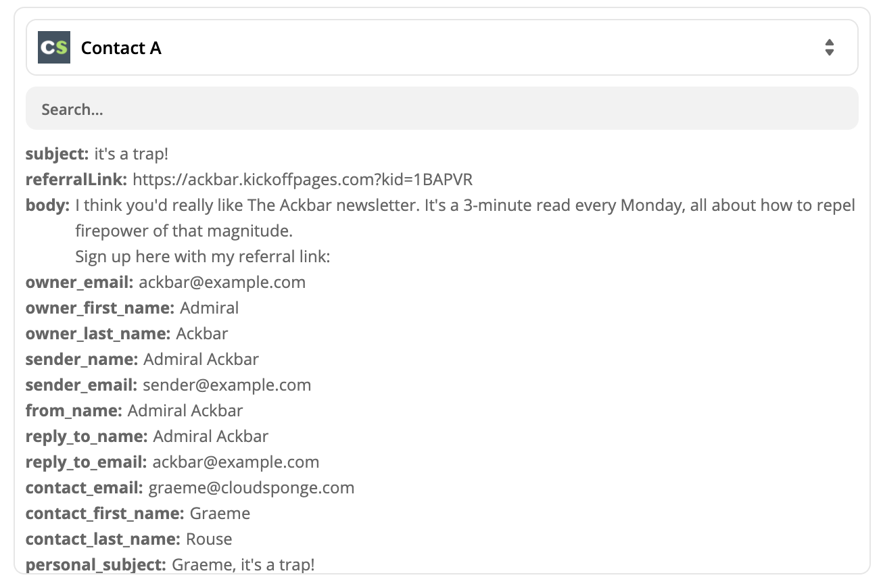Choose contact_last_name Rouse row
The width and height of the screenshot is (883, 588).
pyautogui.click(x=129, y=539)
